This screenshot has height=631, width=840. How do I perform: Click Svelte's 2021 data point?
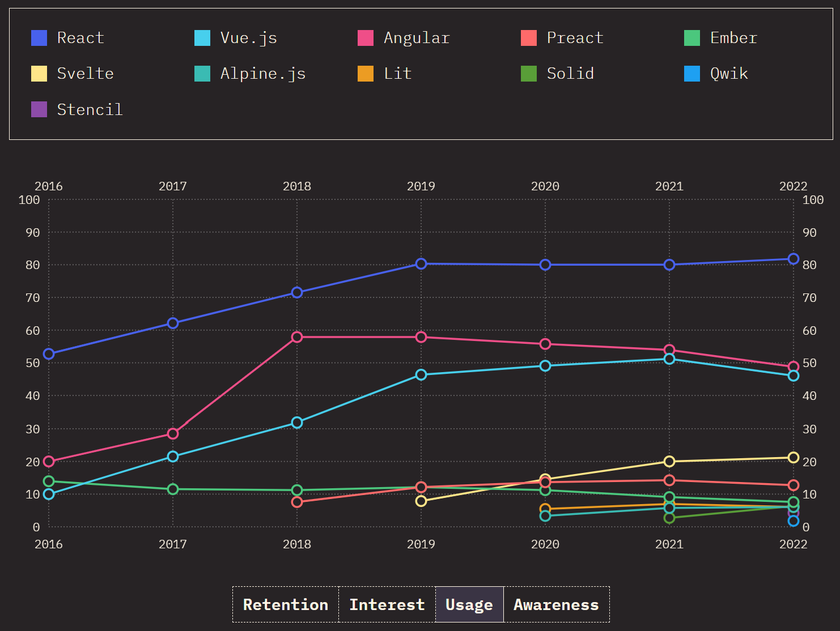[x=669, y=462]
